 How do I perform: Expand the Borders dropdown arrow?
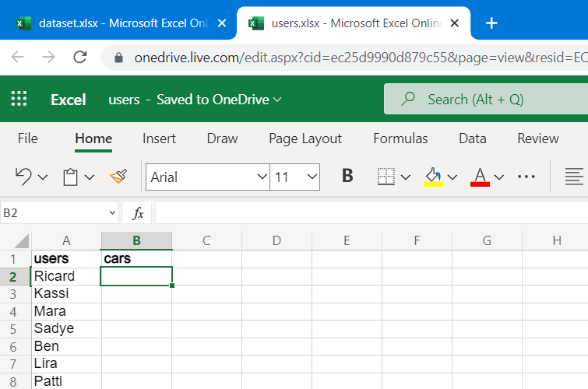[x=406, y=177]
